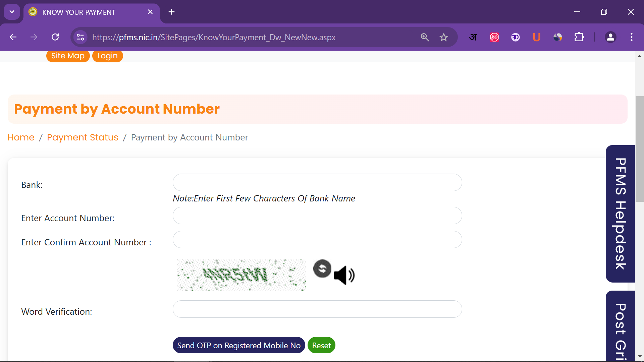This screenshot has width=644, height=362.
Task: Click the browser back navigation arrow
Action: point(12,37)
